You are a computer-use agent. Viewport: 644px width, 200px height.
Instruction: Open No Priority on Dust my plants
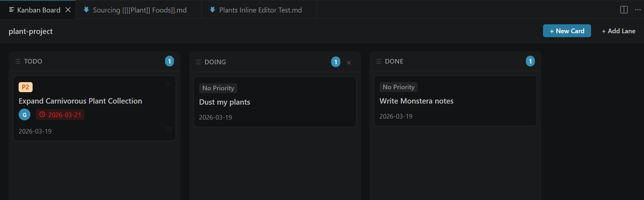[218, 88]
